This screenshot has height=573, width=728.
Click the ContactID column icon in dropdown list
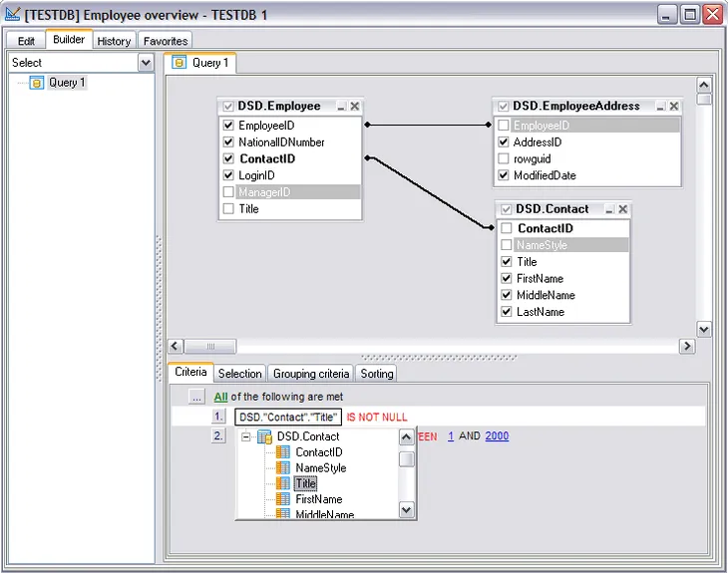pos(283,452)
